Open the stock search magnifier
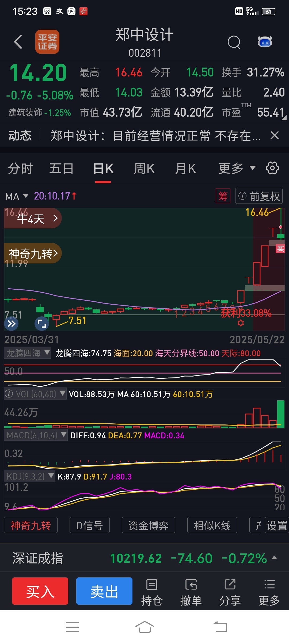The width and height of the screenshot is (289, 644). click(x=234, y=42)
